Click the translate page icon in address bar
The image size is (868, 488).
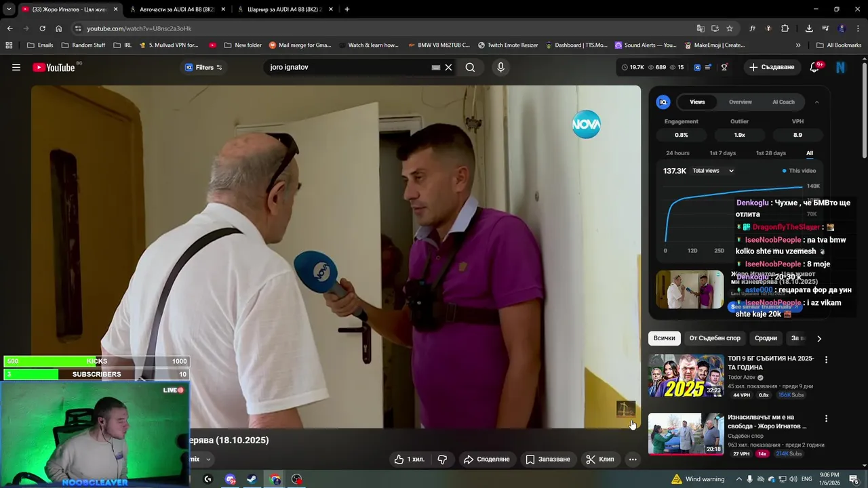701,28
